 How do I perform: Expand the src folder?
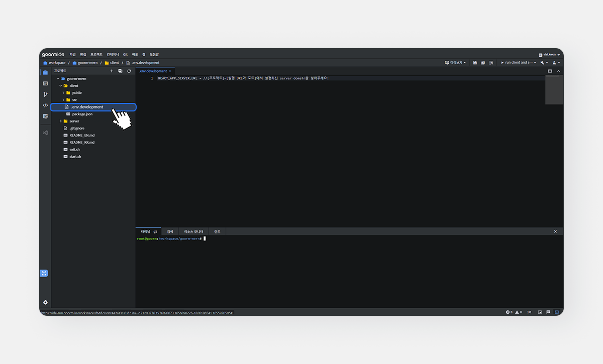coord(63,100)
